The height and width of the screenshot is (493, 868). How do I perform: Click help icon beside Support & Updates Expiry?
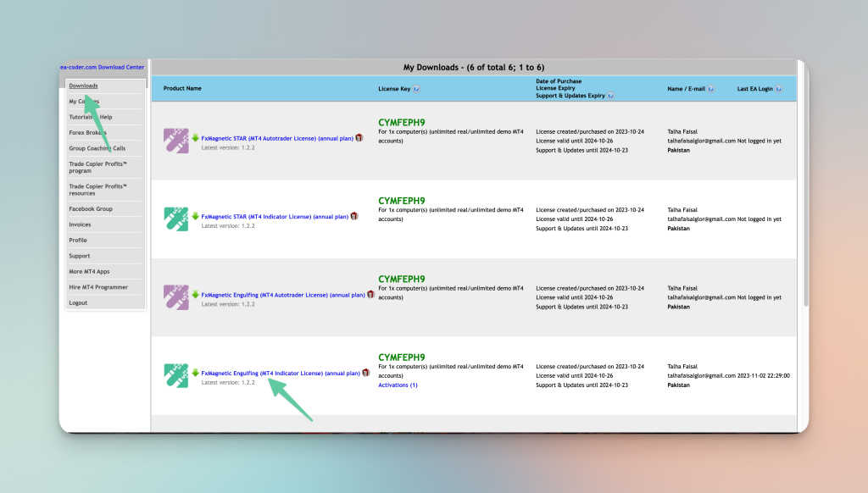tap(610, 96)
